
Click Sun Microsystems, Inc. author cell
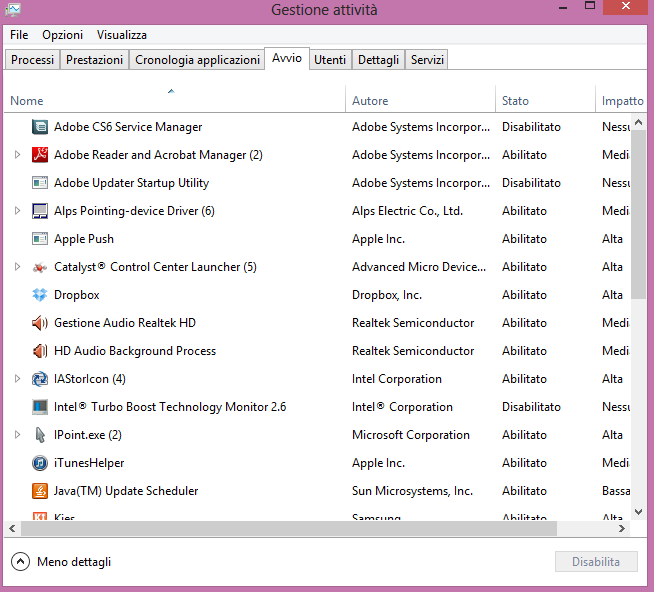pos(413,491)
